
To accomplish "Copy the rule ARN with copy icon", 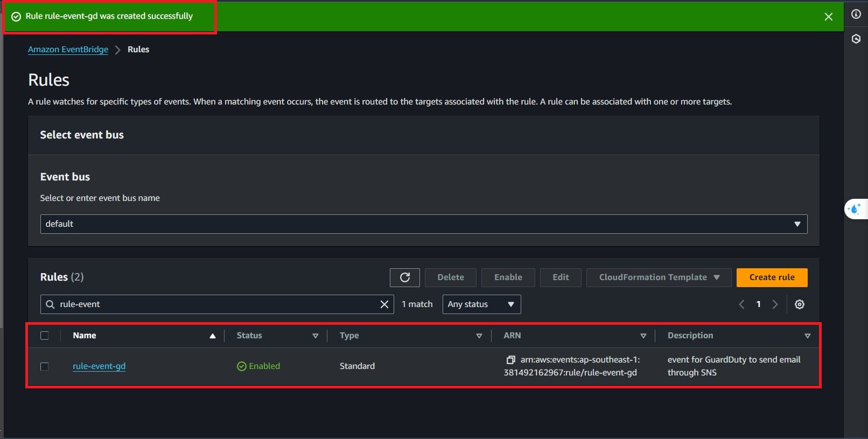I will (x=510, y=360).
